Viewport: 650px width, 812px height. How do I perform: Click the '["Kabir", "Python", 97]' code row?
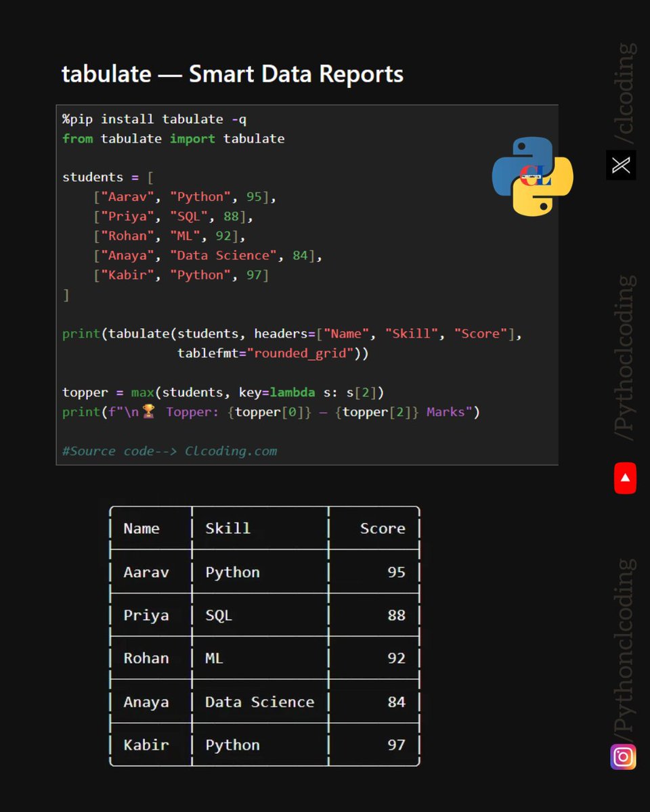[181, 275]
